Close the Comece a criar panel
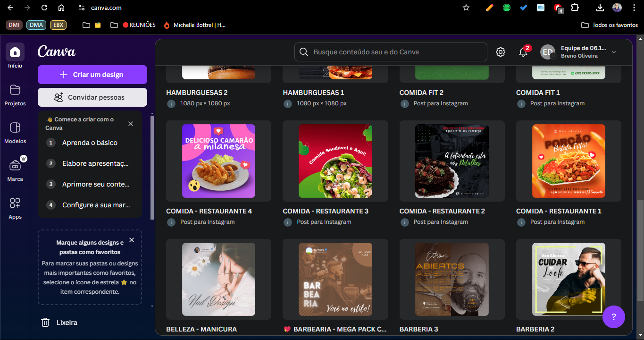Screen dimensions: 644x340 click(131, 124)
